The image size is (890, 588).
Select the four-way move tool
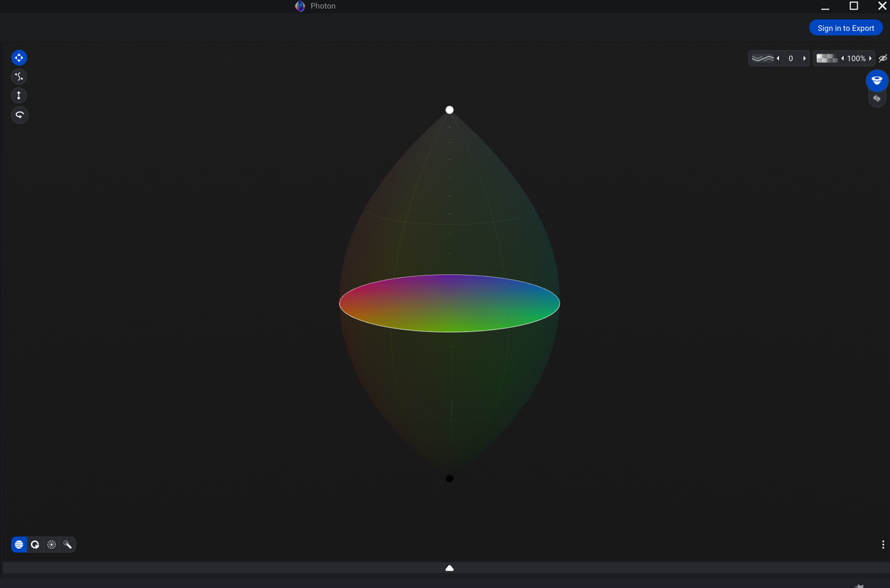(x=19, y=57)
